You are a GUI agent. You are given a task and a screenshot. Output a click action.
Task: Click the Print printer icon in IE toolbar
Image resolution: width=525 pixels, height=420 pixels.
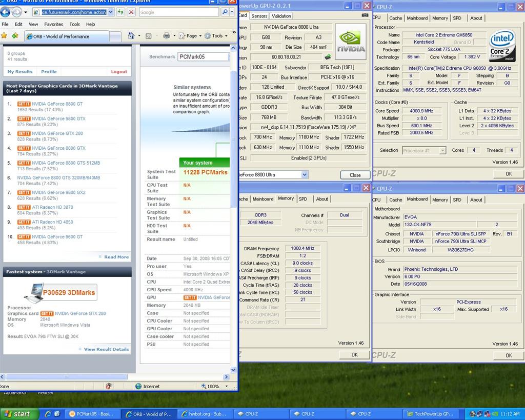click(167, 36)
